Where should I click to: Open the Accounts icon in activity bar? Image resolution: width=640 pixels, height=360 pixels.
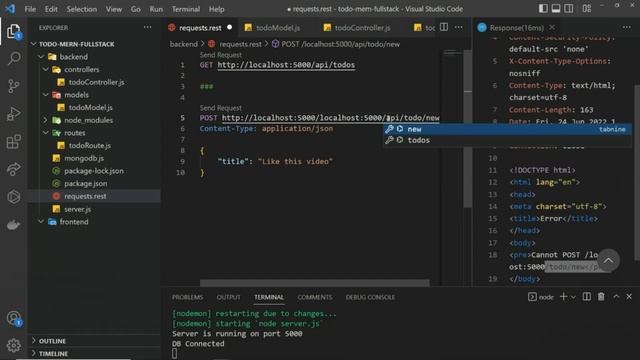(14, 318)
